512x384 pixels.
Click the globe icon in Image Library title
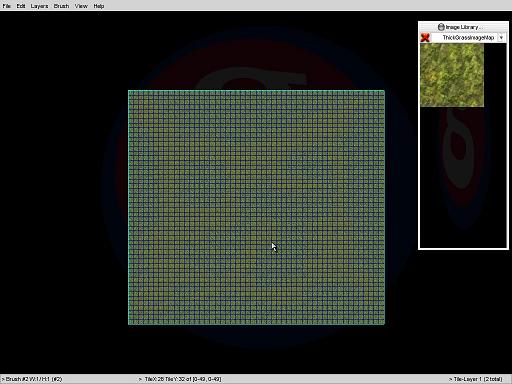click(x=441, y=27)
